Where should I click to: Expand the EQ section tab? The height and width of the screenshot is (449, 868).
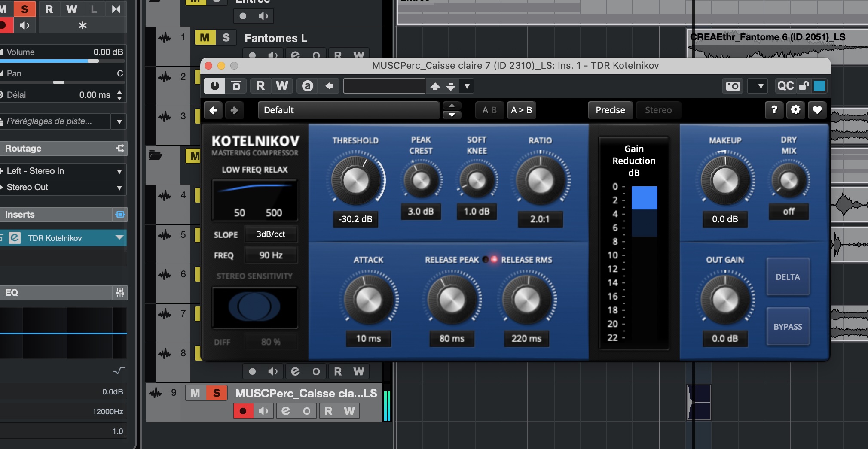click(56, 292)
